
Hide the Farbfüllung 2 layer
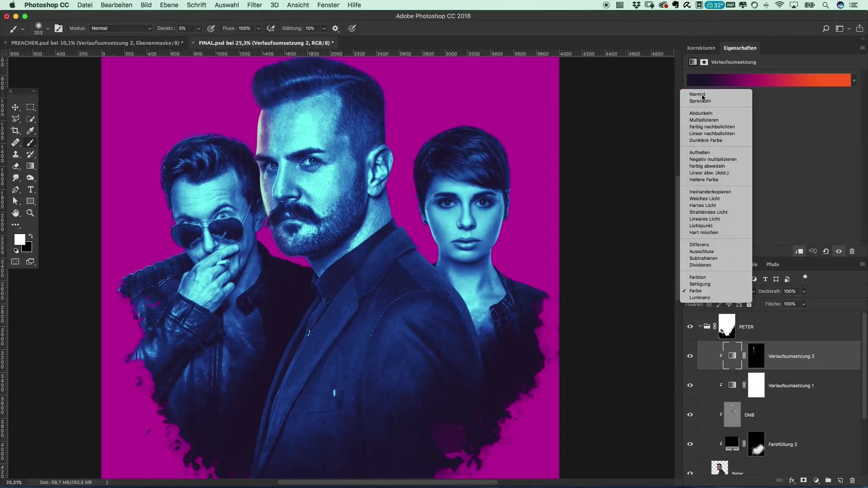tap(690, 444)
